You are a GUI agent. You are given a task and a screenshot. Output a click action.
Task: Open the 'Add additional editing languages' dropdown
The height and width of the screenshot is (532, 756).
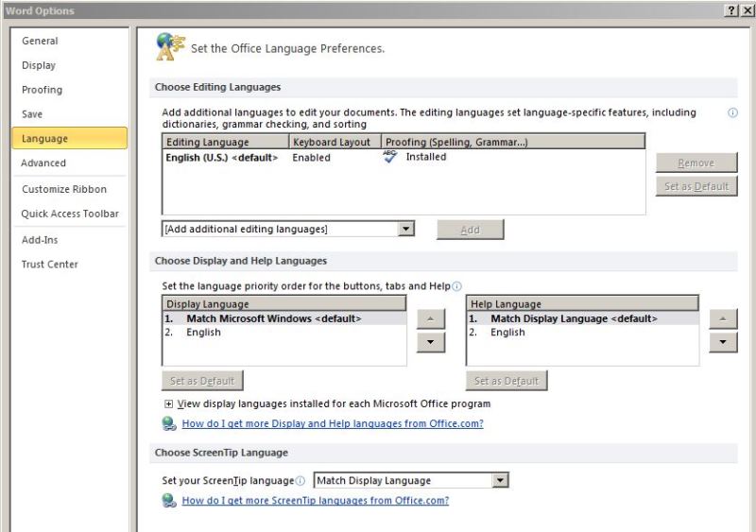[x=406, y=229]
